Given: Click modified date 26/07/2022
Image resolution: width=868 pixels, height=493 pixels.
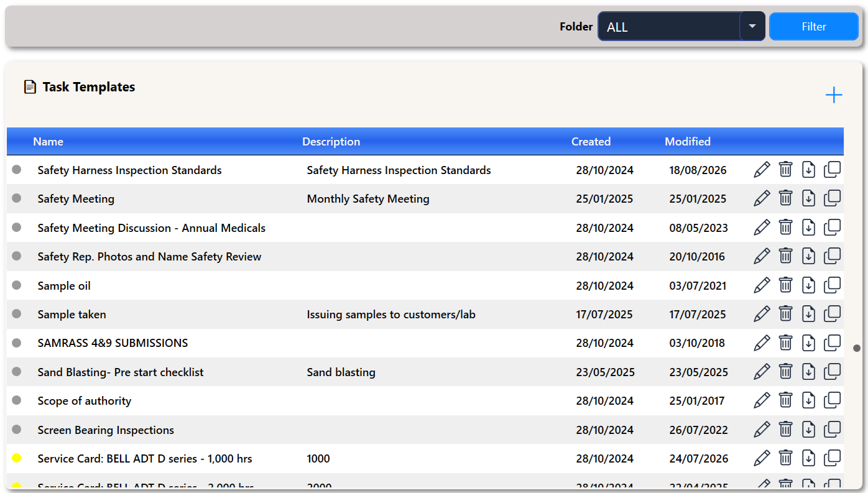Looking at the screenshot, I should pyautogui.click(x=698, y=430).
